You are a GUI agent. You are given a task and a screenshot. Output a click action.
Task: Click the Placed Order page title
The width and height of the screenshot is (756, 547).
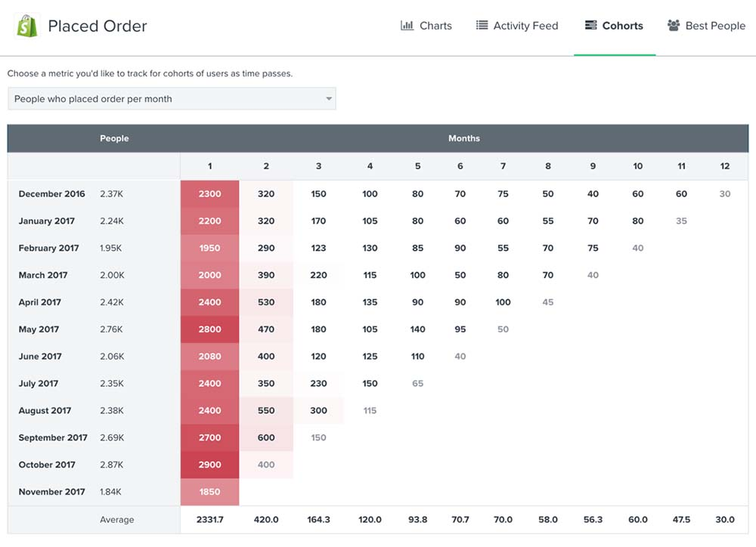(98, 26)
